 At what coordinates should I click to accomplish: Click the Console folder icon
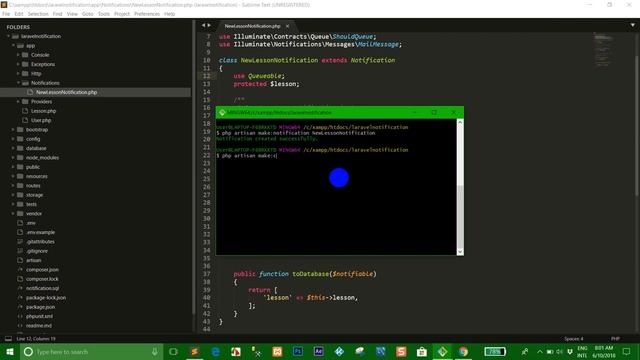point(25,55)
